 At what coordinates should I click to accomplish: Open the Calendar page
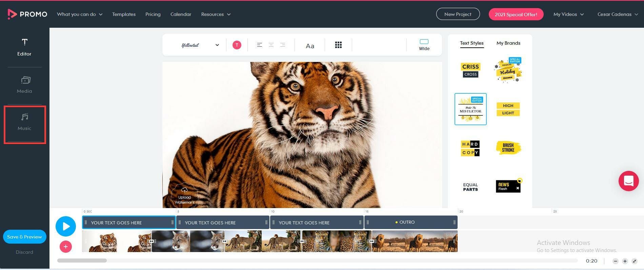coord(181,14)
